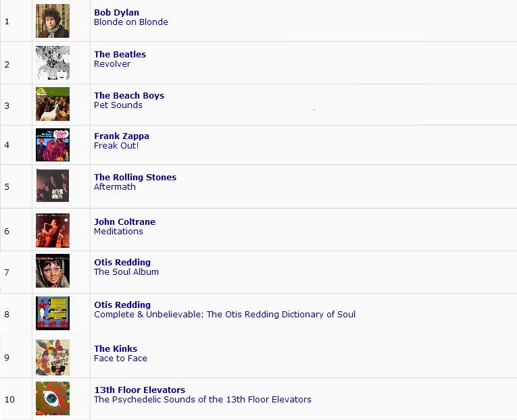Click the Revolver album cover thumbnail
This screenshot has height=420, width=517.
pos(52,63)
